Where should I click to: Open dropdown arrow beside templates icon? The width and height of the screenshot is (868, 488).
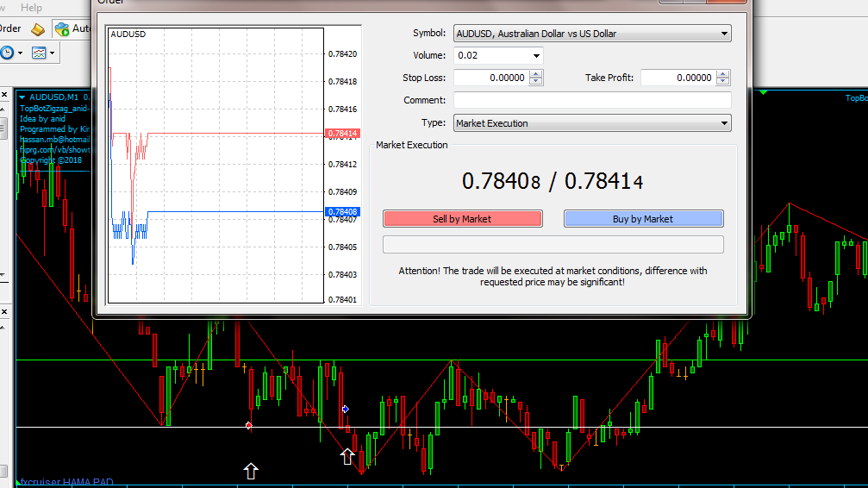pyautogui.click(x=53, y=53)
